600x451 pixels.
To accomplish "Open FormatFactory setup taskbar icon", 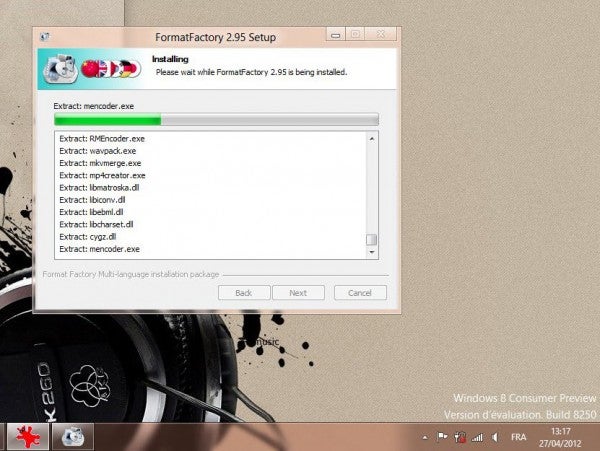I will pos(73,436).
